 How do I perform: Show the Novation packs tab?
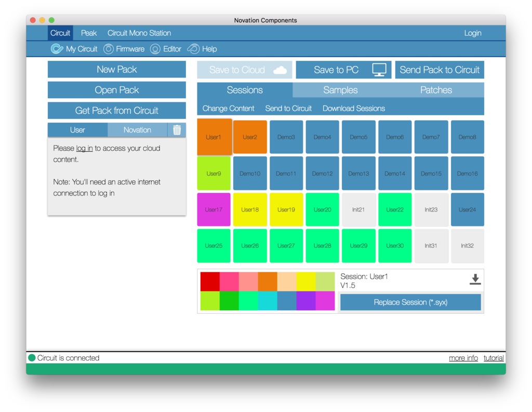[x=137, y=130]
